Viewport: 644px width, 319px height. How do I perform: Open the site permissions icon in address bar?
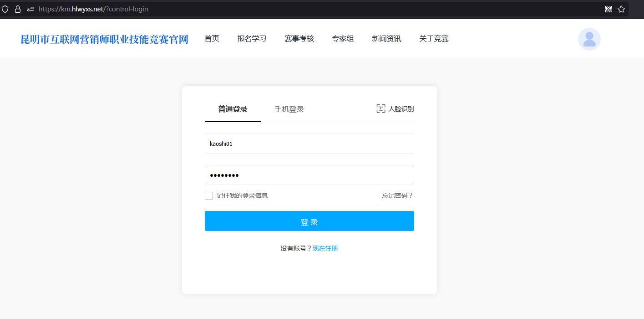pos(30,9)
